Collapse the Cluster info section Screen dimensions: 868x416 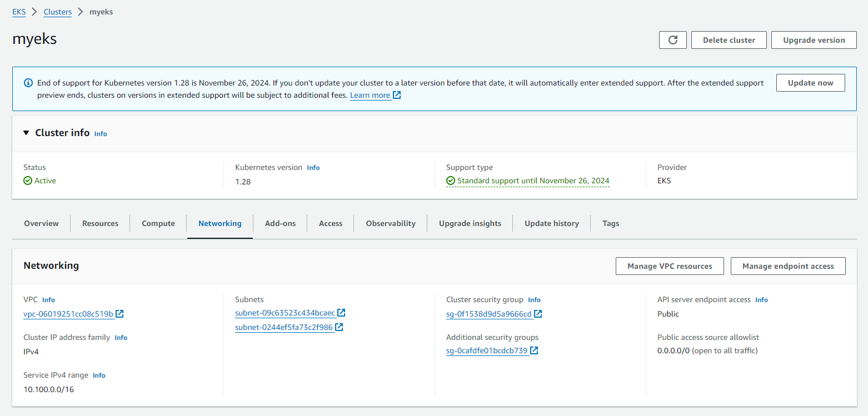click(26, 133)
